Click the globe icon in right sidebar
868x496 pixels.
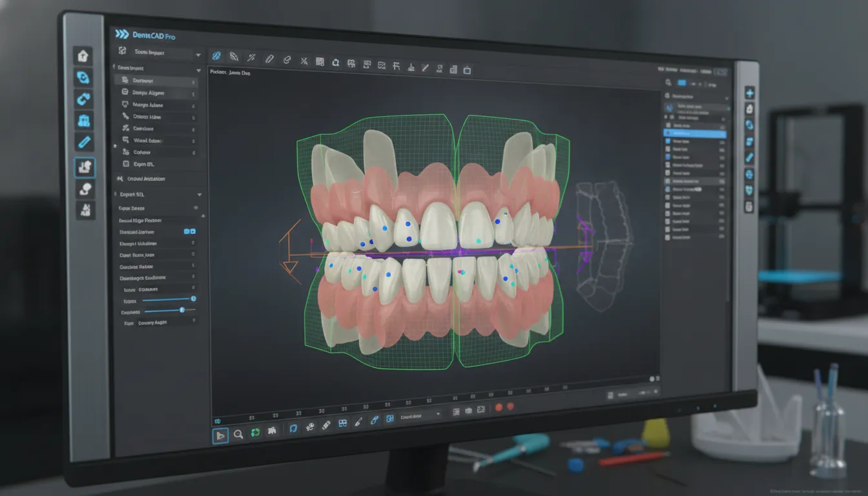point(749,174)
